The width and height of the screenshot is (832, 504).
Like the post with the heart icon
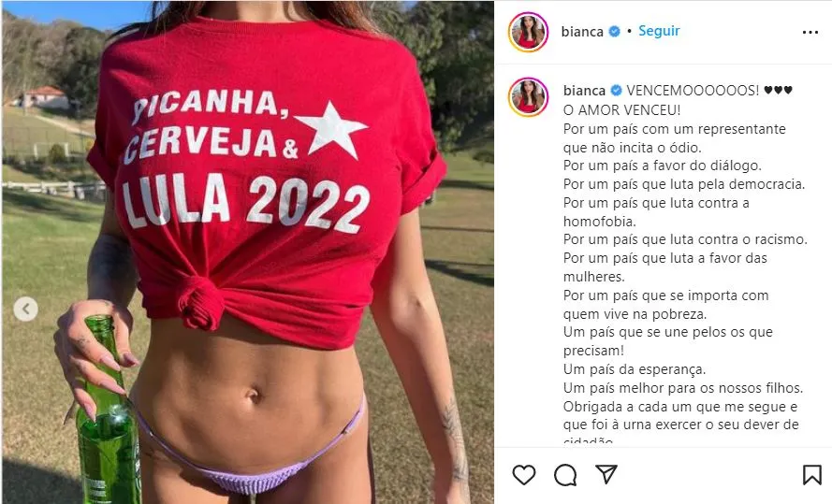524,474
